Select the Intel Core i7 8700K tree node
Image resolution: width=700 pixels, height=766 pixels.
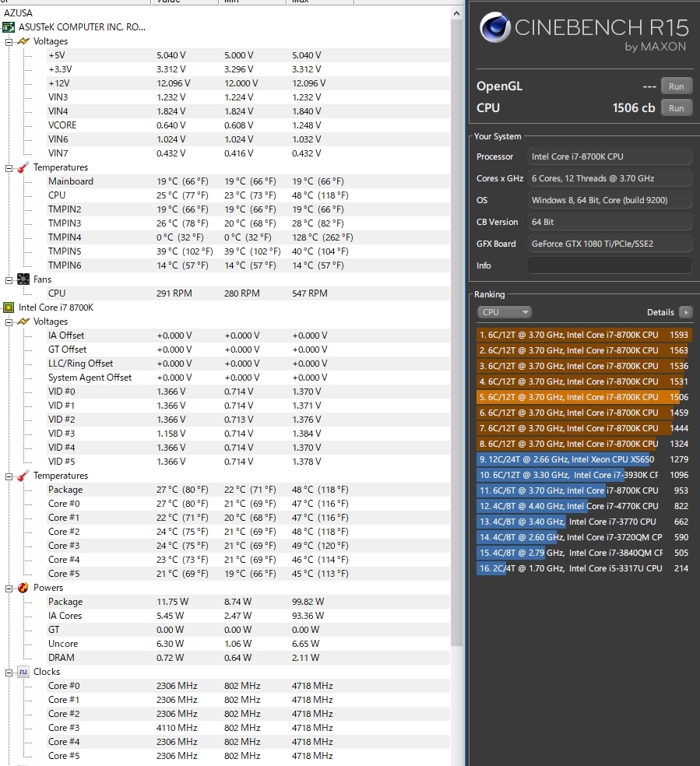56,307
